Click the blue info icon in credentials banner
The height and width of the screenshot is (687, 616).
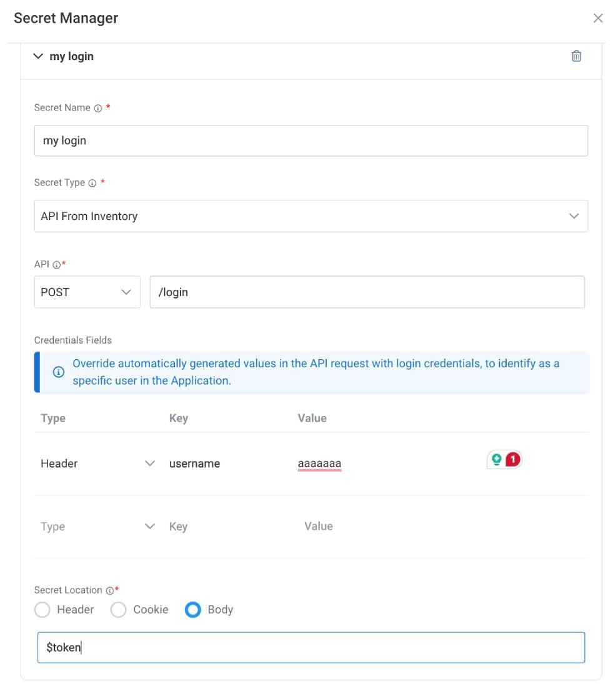point(59,372)
